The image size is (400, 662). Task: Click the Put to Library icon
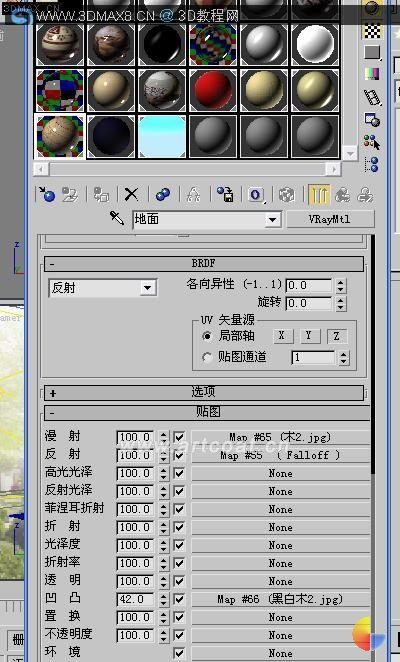tap(225, 195)
